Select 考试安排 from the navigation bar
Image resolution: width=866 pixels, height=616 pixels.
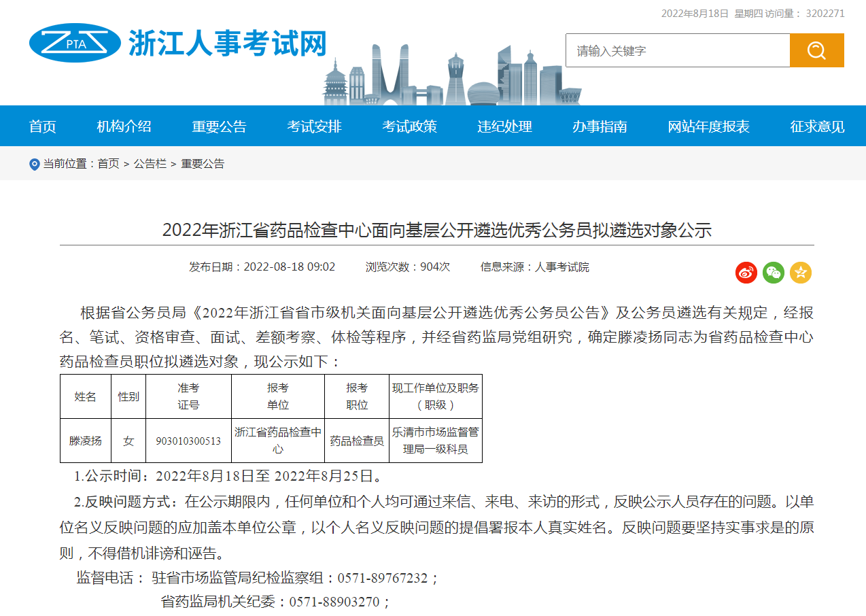pos(314,126)
